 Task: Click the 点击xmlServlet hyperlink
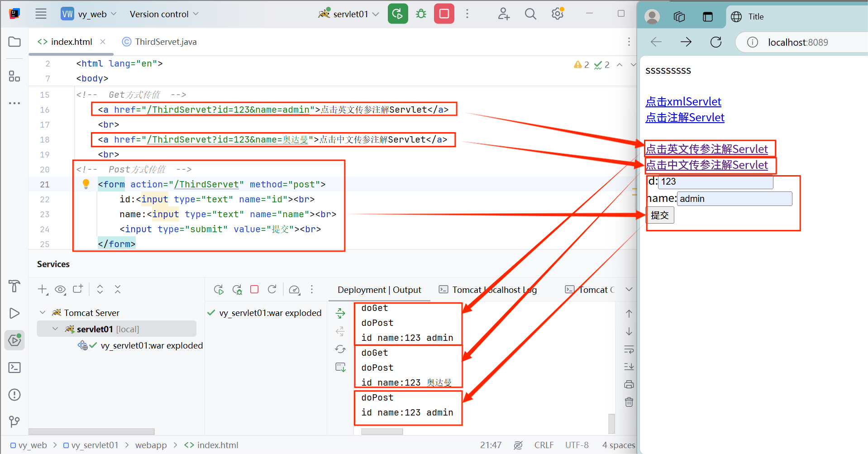point(683,101)
